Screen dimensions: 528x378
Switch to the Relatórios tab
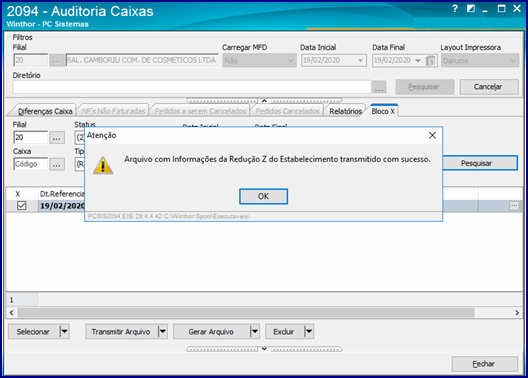[x=345, y=111]
